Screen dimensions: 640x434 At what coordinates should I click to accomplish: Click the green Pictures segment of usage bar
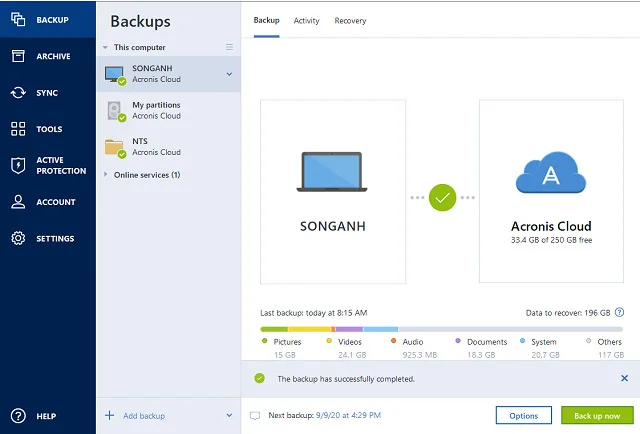[274, 329]
